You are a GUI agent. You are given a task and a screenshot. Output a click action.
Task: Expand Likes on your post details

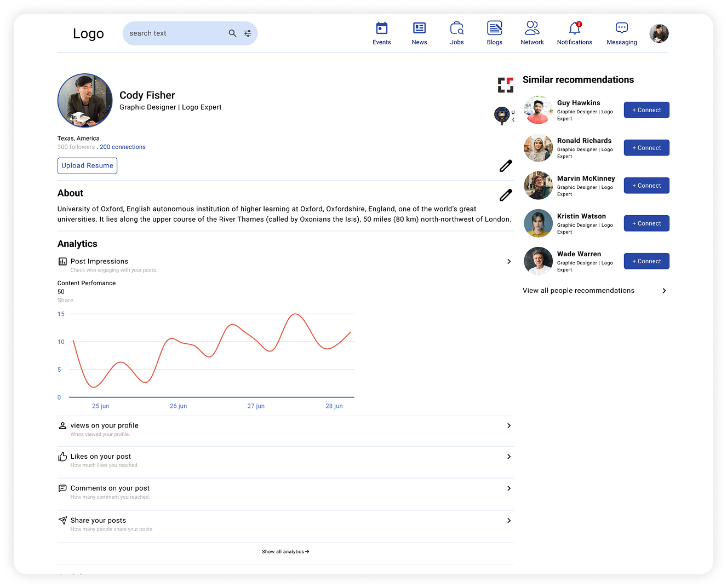(x=508, y=456)
